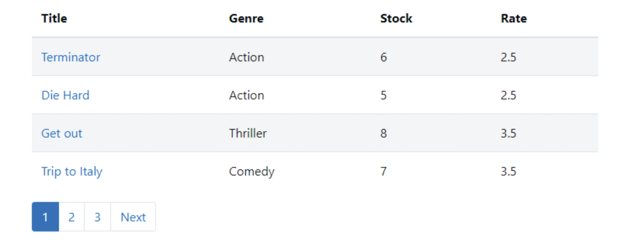Click Die Hard's Action genre cell
The image size is (644, 247).
247,95
